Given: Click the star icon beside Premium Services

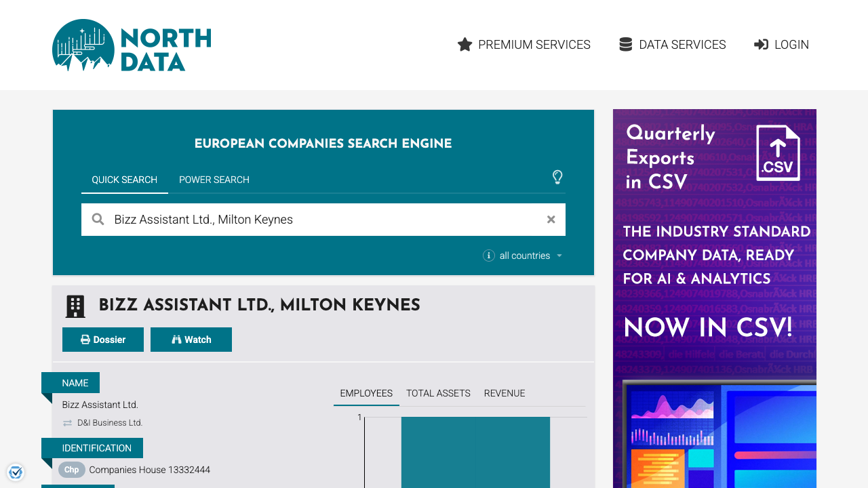Looking at the screenshot, I should tap(465, 44).
